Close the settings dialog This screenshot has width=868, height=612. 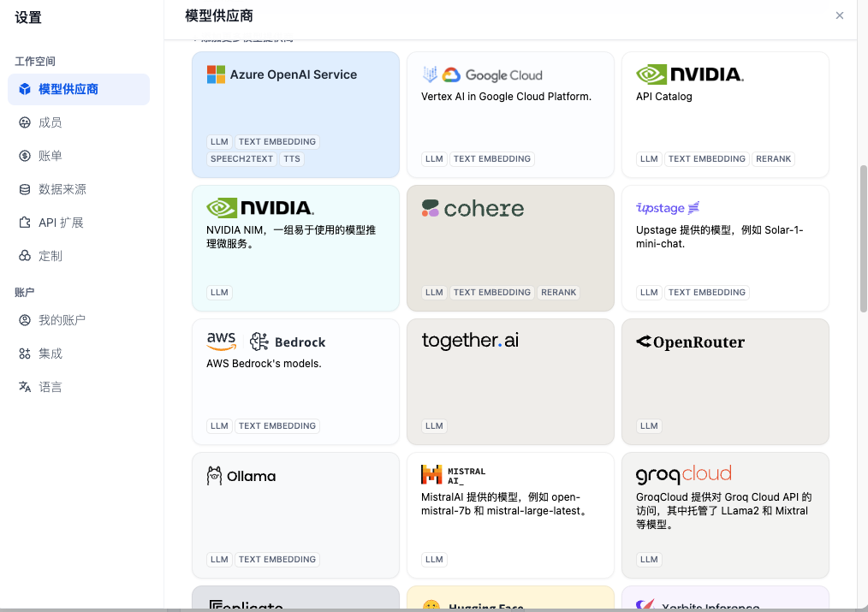839,15
